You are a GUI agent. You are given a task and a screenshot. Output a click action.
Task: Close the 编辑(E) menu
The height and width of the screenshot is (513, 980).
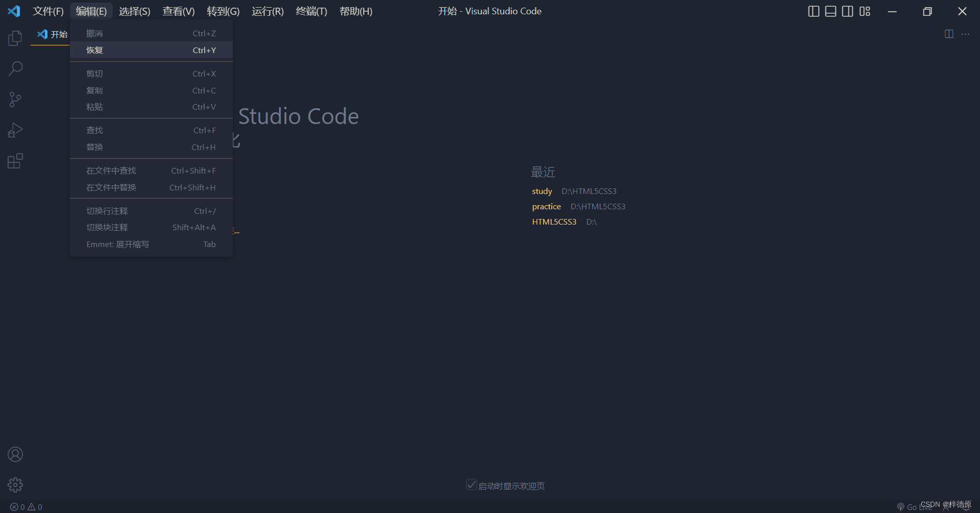coord(91,11)
